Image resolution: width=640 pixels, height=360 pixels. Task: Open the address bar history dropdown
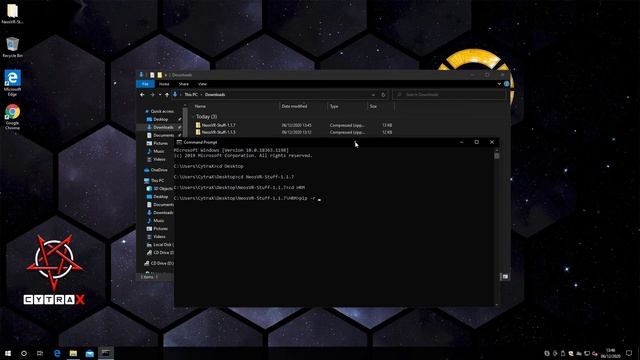[373, 95]
